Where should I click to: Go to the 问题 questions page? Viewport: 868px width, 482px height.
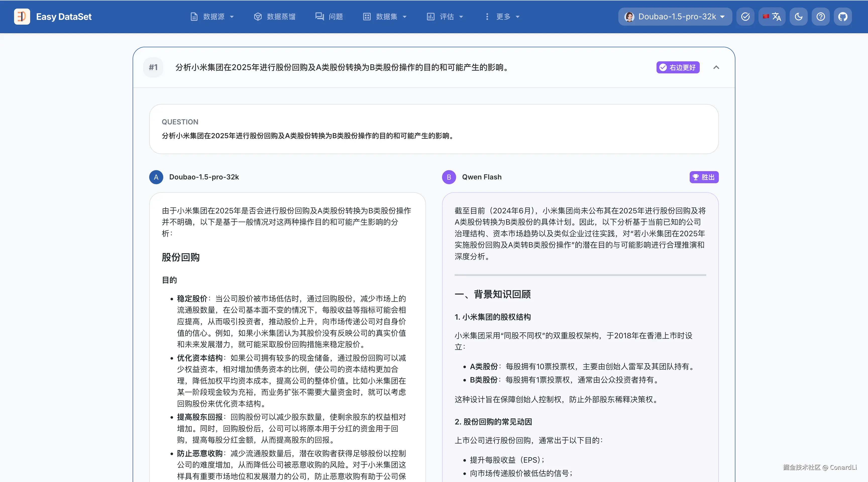329,17
